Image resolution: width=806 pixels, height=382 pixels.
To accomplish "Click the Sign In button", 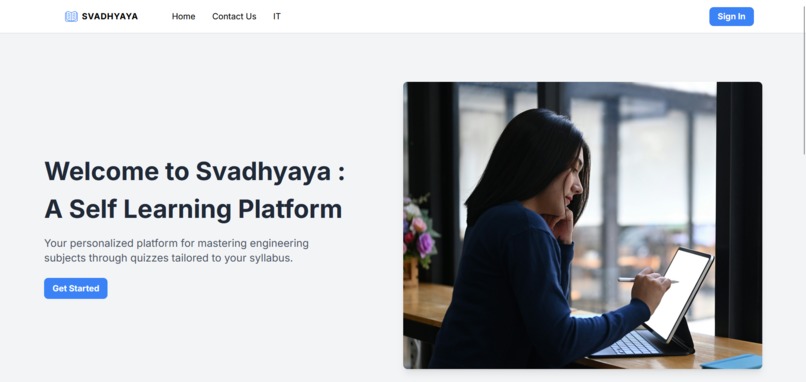I will (731, 16).
